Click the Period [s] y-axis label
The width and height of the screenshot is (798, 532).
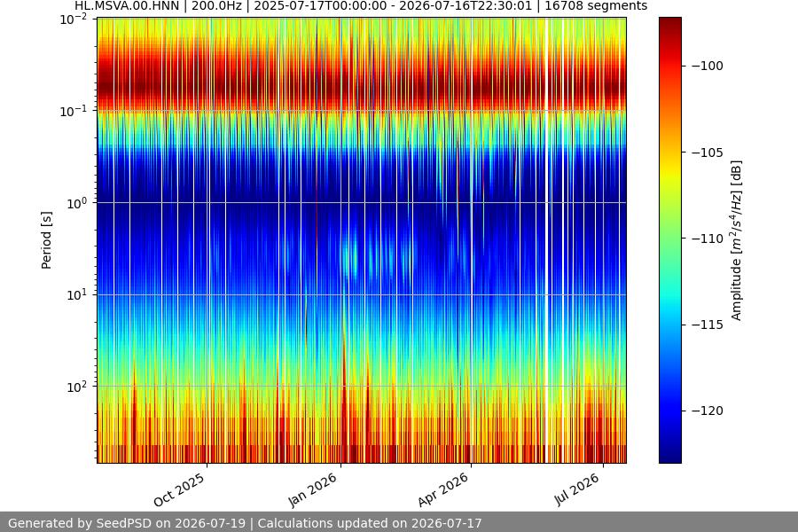[x=46, y=240]
